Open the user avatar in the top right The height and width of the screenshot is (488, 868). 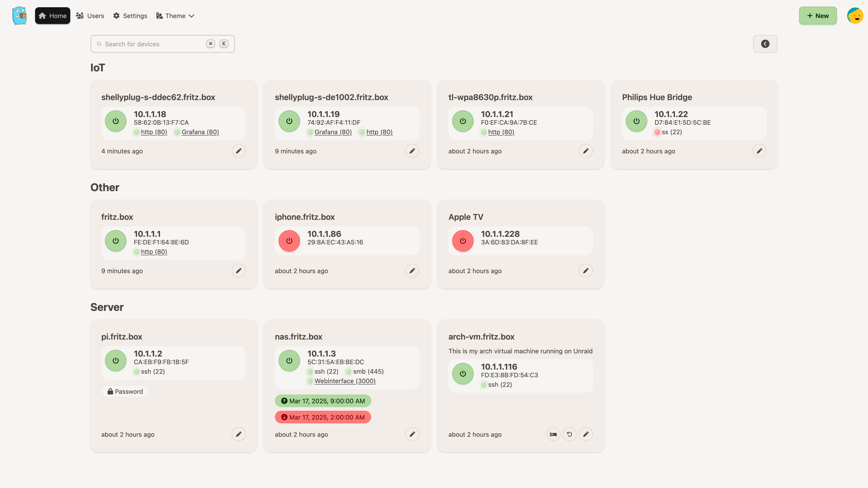coord(855,16)
